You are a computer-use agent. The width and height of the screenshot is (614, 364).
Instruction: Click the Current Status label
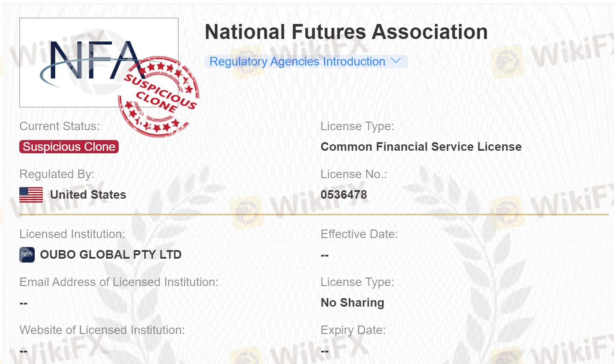(60, 126)
